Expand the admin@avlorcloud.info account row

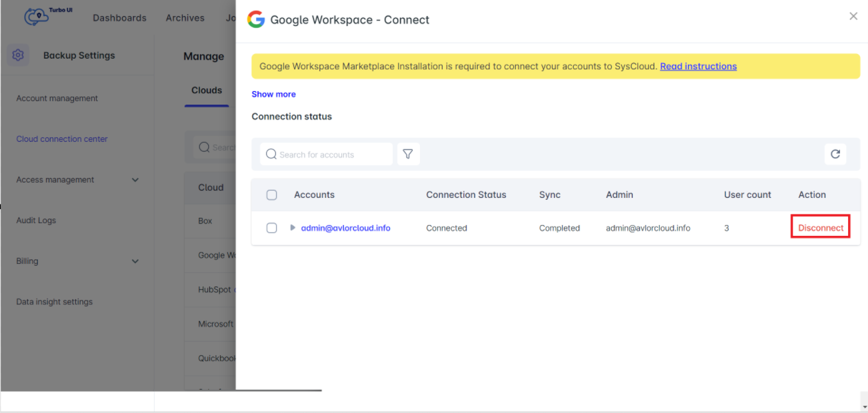(293, 227)
